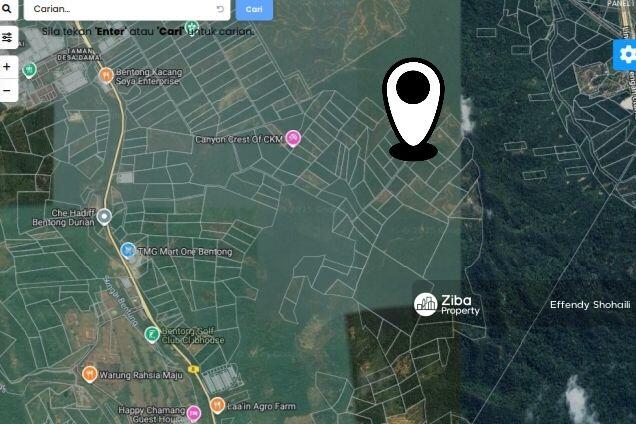Click the blue Cari search button
The image size is (636, 424).
click(x=254, y=9)
